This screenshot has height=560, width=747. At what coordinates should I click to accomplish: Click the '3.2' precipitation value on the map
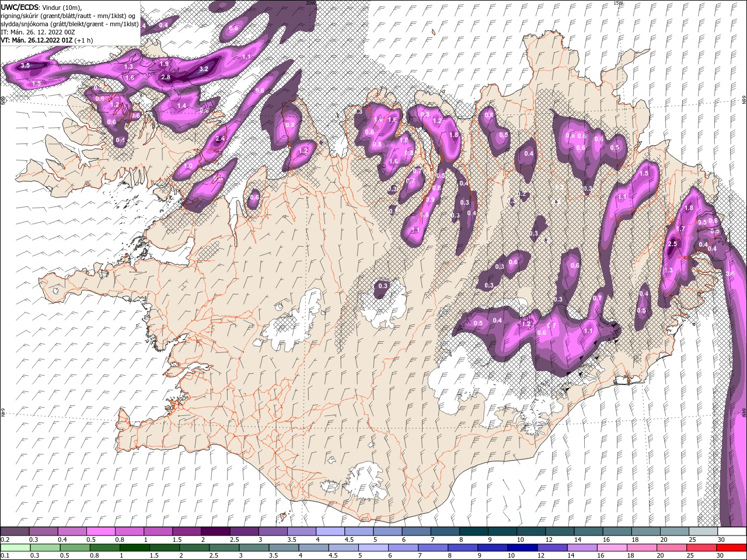coord(204,69)
